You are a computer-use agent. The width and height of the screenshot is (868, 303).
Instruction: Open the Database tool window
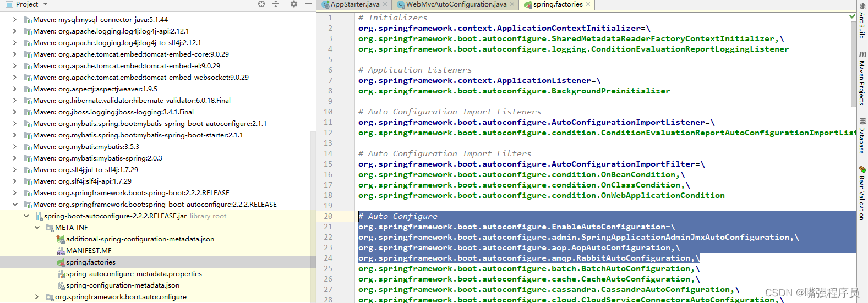tap(862, 136)
